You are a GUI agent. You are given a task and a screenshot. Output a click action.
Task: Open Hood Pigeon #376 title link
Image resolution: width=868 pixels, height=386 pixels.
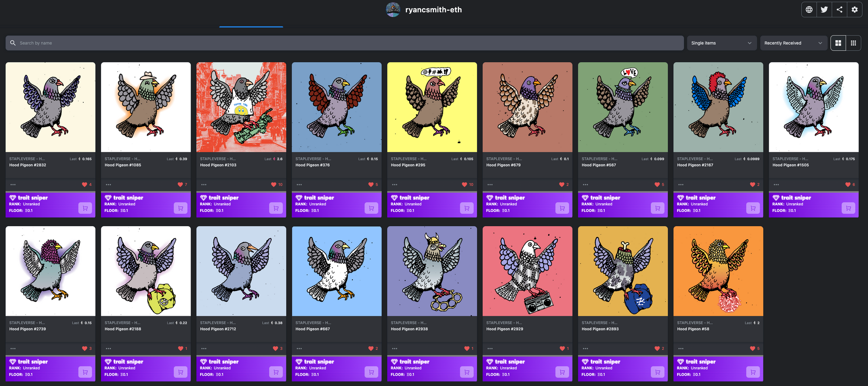click(x=312, y=165)
